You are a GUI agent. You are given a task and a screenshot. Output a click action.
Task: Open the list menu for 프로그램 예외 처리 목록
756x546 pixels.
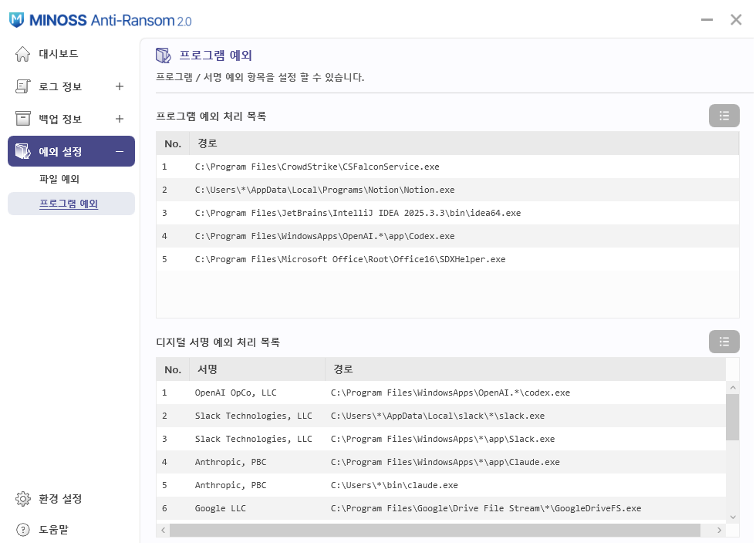click(725, 116)
